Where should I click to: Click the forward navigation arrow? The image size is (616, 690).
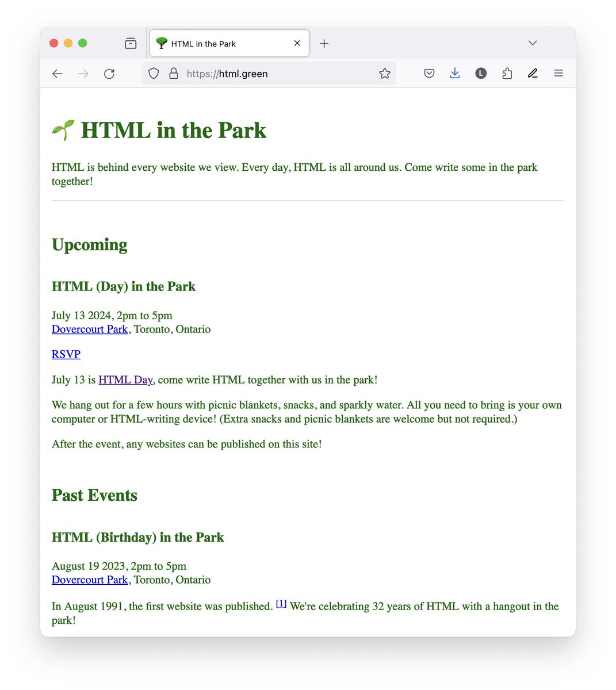point(83,74)
